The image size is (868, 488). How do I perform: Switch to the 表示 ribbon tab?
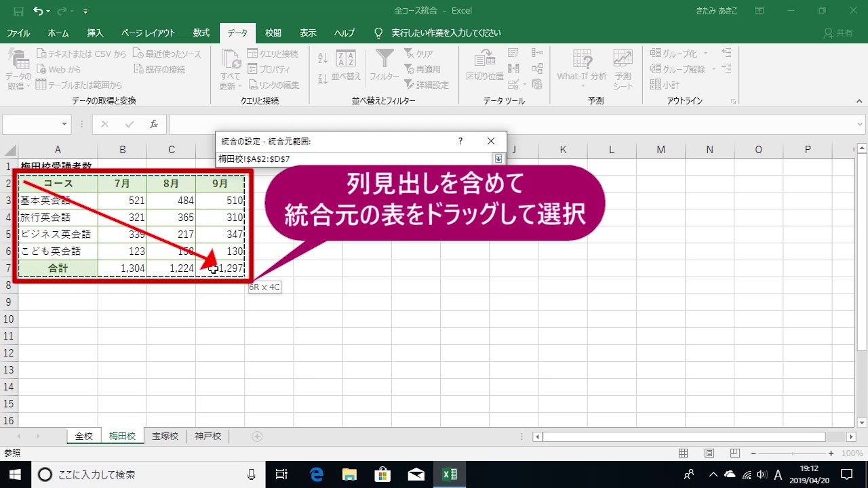(x=308, y=33)
